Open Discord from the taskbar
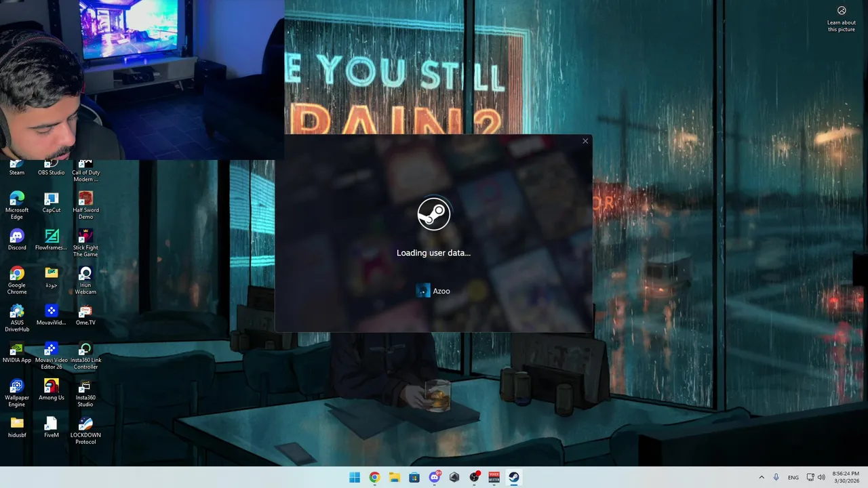Screen dimensions: 868x488 point(435,477)
